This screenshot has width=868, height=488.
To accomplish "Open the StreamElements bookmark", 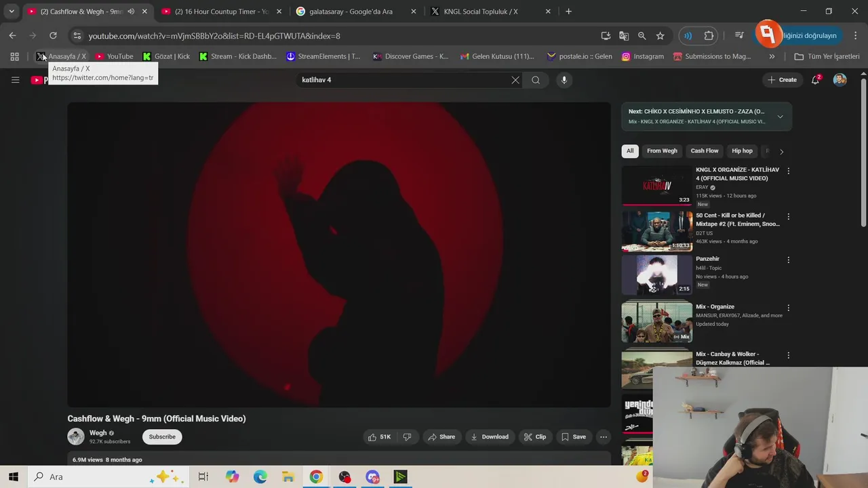I will 323,56.
